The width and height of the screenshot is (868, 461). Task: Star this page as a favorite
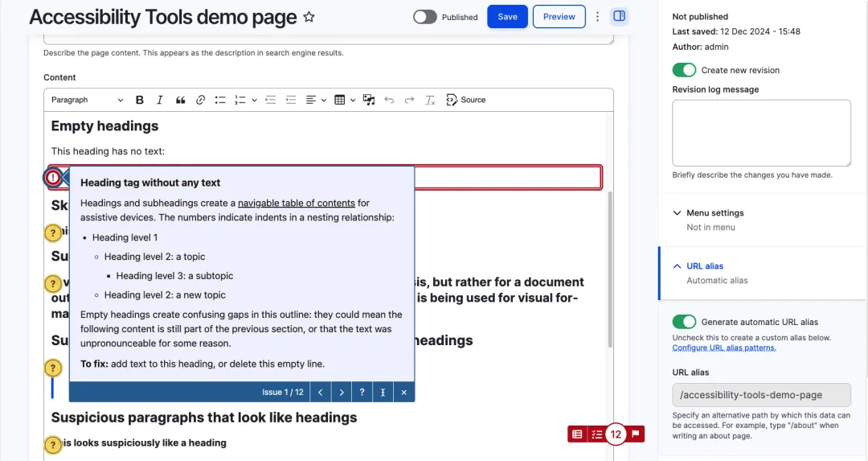point(309,17)
